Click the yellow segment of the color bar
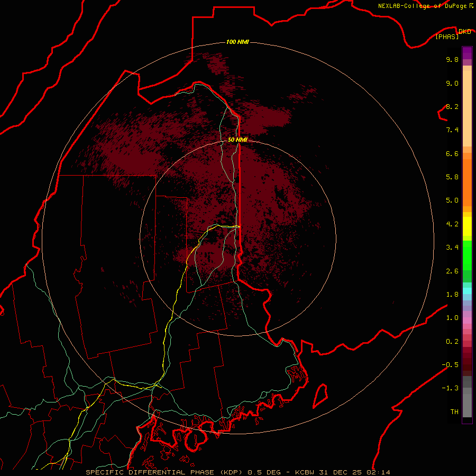476x476 pixels. click(467, 226)
